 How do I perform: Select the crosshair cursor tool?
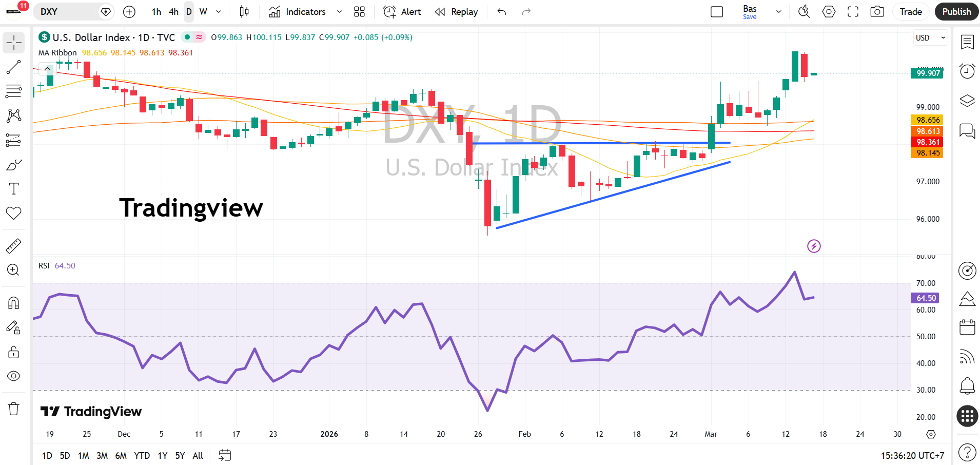click(x=14, y=43)
